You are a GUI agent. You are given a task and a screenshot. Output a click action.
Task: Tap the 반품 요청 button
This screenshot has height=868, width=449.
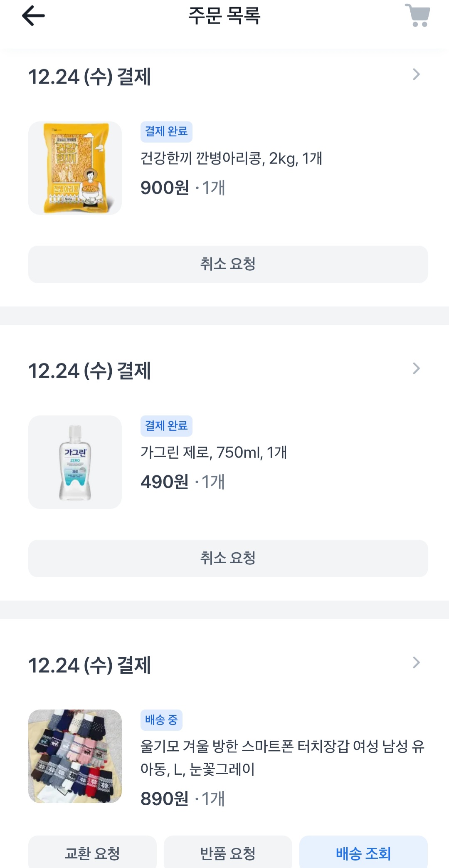click(228, 853)
